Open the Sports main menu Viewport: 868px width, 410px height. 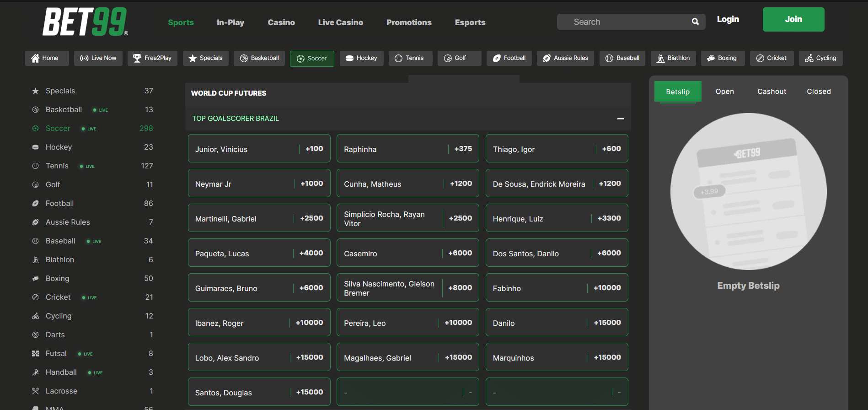(181, 22)
